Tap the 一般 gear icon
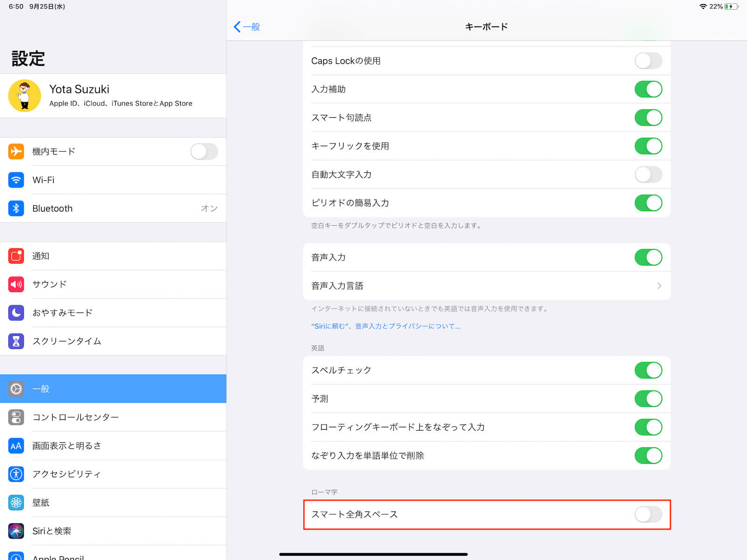Viewport: 747px width, 560px height. (16, 389)
